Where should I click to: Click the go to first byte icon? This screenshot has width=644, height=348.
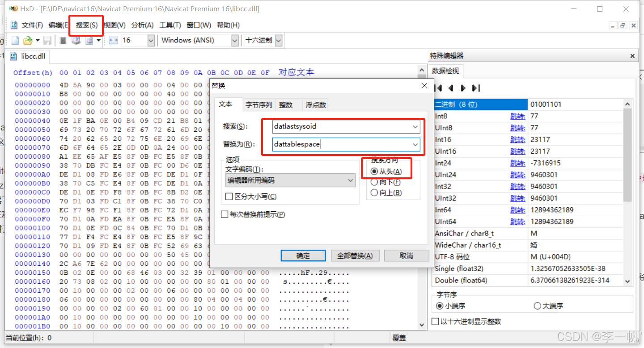[438, 88]
